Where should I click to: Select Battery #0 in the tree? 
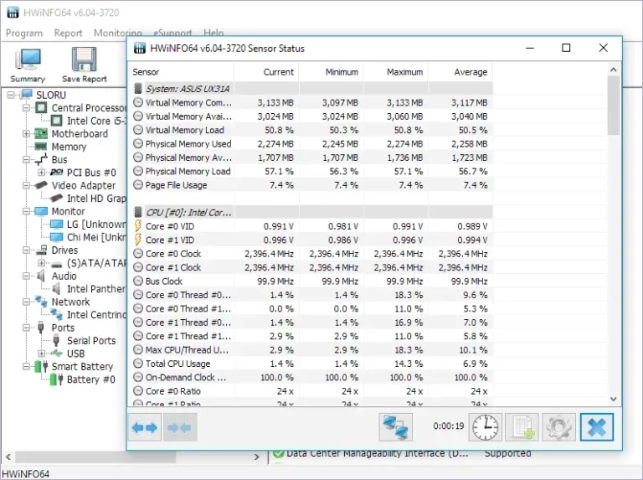pyautogui.click(x=90, y=380)
